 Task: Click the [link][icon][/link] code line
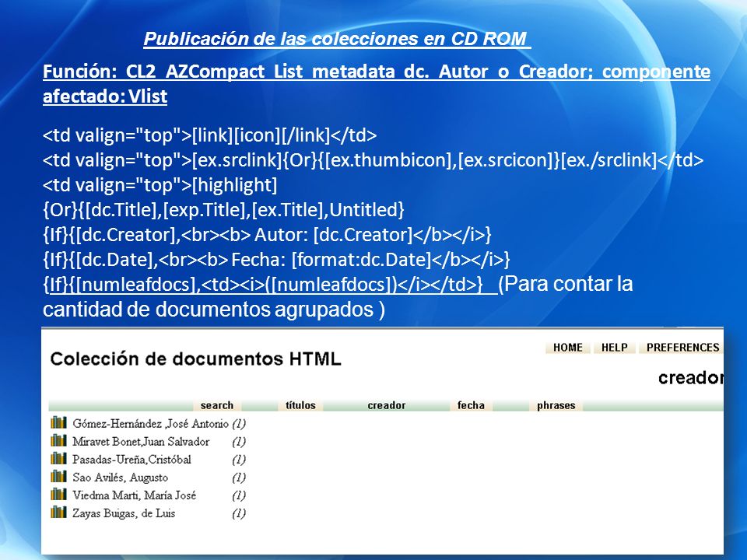pyautogui.click(x=209, y=135)
